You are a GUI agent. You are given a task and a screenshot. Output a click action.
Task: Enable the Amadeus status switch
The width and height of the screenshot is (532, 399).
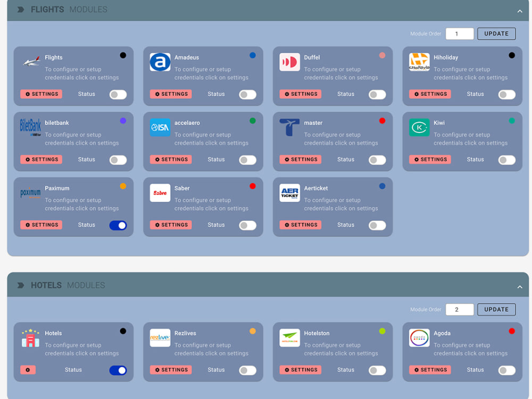click(248, 94)
